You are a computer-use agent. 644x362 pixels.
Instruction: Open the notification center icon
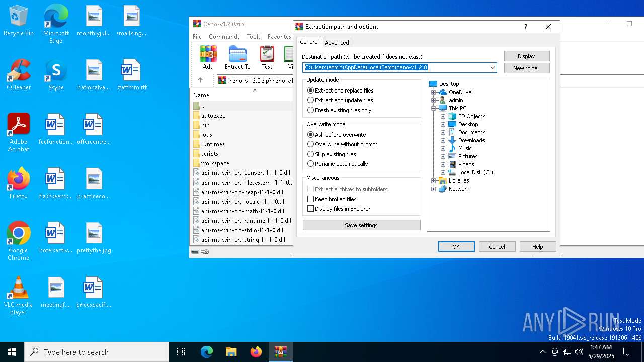[627, 352]
